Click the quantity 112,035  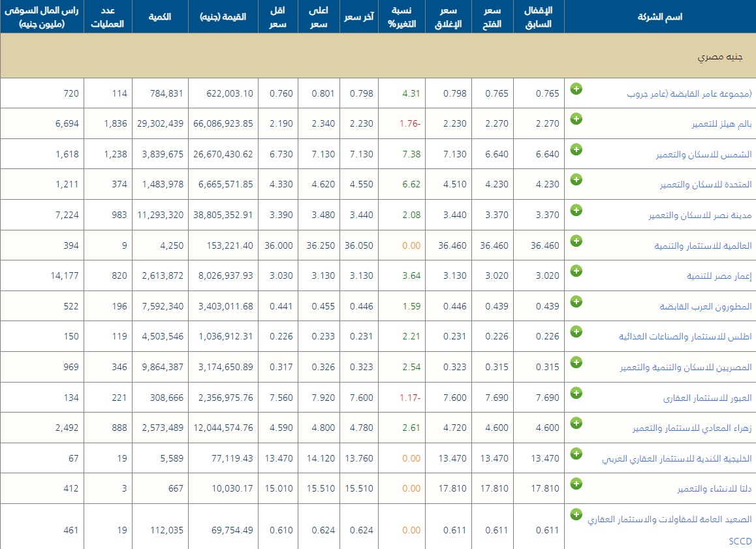pos(167,530)
